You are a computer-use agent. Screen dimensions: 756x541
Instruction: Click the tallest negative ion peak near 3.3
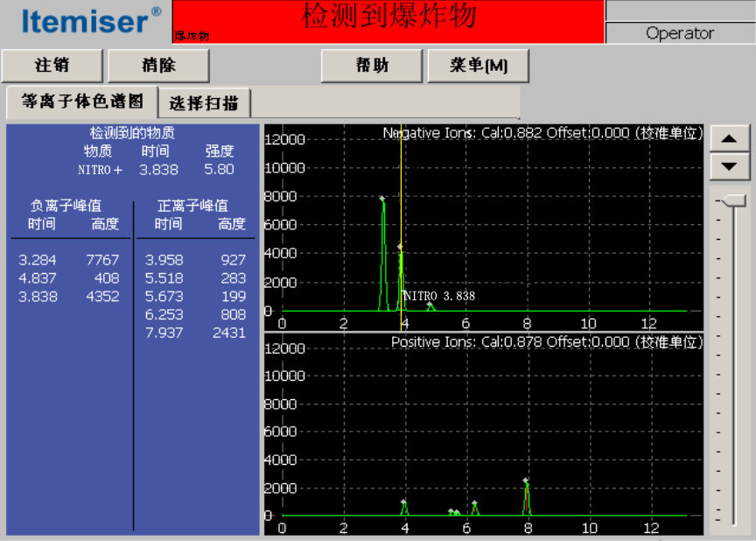click(383, 254)
